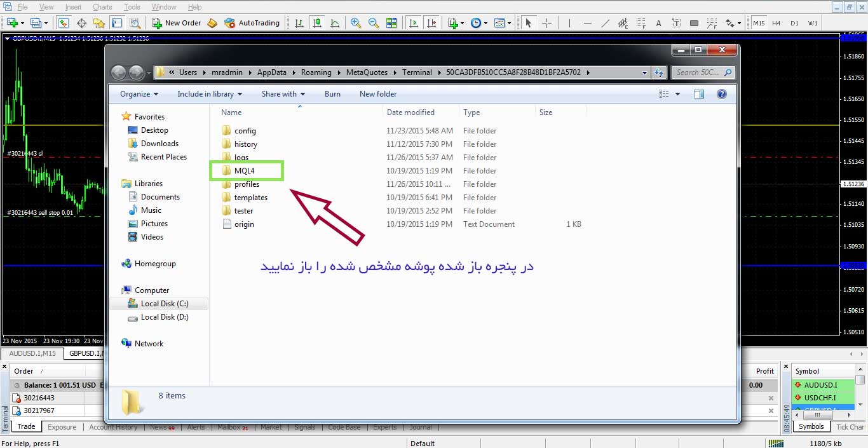Toggle the Market Watch panel icon
Viewport: 868px width, 448px height.
tap(63, 23)
